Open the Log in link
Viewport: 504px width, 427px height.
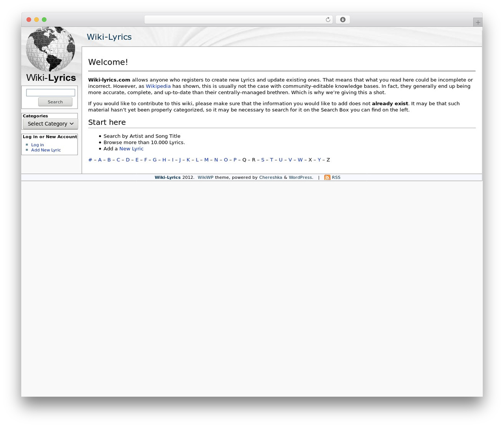37,145
